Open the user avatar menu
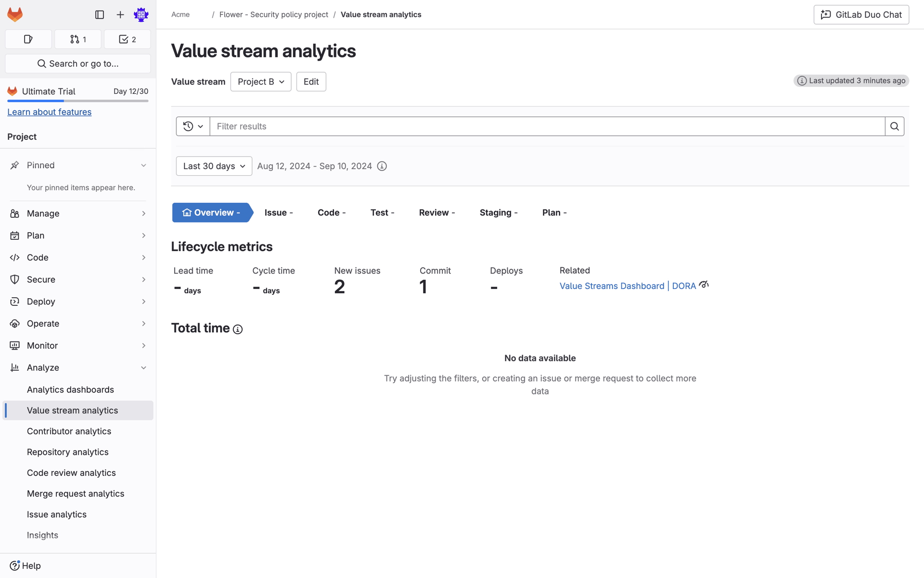The height and width of the screenshot is (578, 924). tap(141, 15)
